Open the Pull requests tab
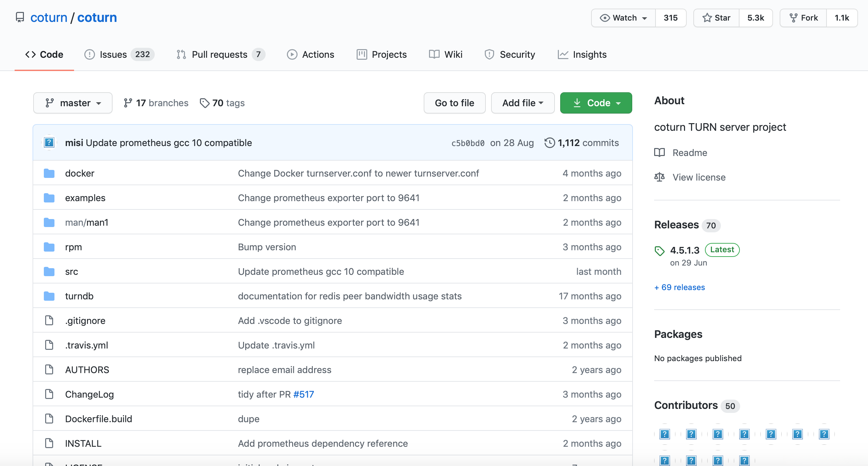Image resolution: width=868 pixels, height=466 pixels. tap(220, 54)
